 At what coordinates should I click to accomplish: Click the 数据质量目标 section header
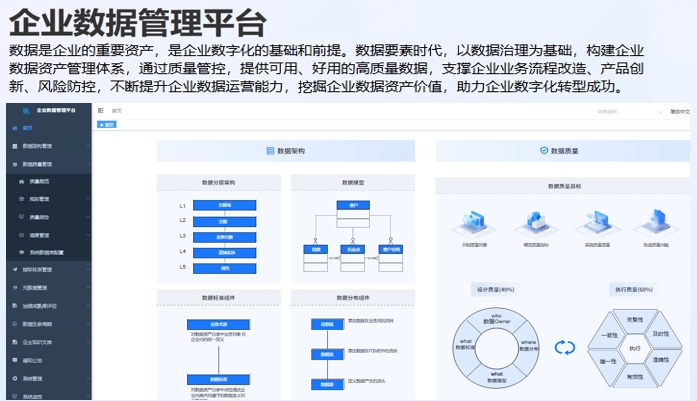[x=564, y=186]
